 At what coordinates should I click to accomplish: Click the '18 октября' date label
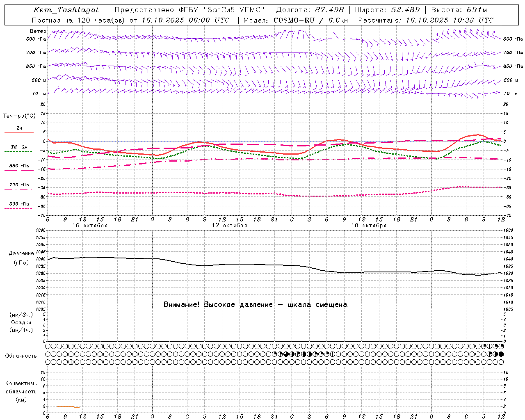(x=369, y=226)
